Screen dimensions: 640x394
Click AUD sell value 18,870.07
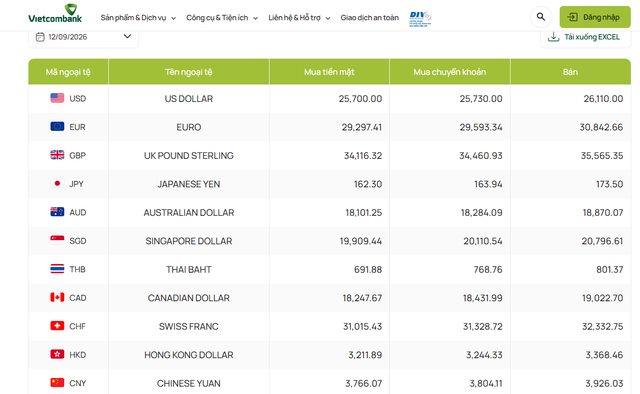(x=603, y=213)
